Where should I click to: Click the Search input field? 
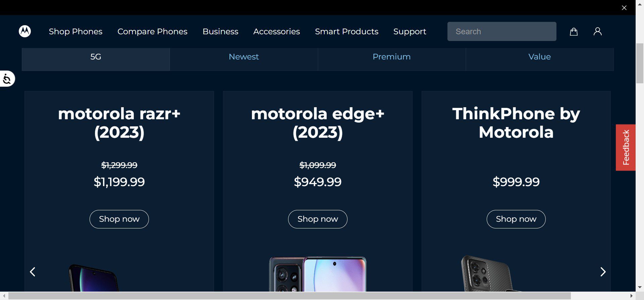click(x=501, y=32)
